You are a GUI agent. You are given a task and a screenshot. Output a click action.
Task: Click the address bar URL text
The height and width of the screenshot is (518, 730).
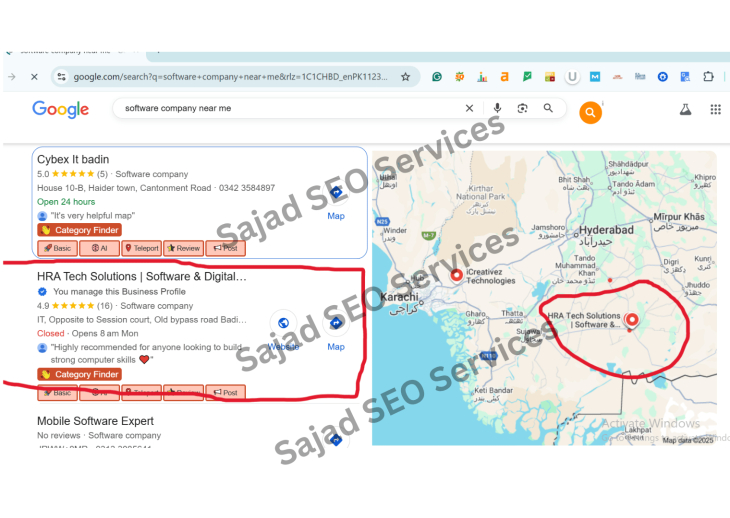point(230,77)
